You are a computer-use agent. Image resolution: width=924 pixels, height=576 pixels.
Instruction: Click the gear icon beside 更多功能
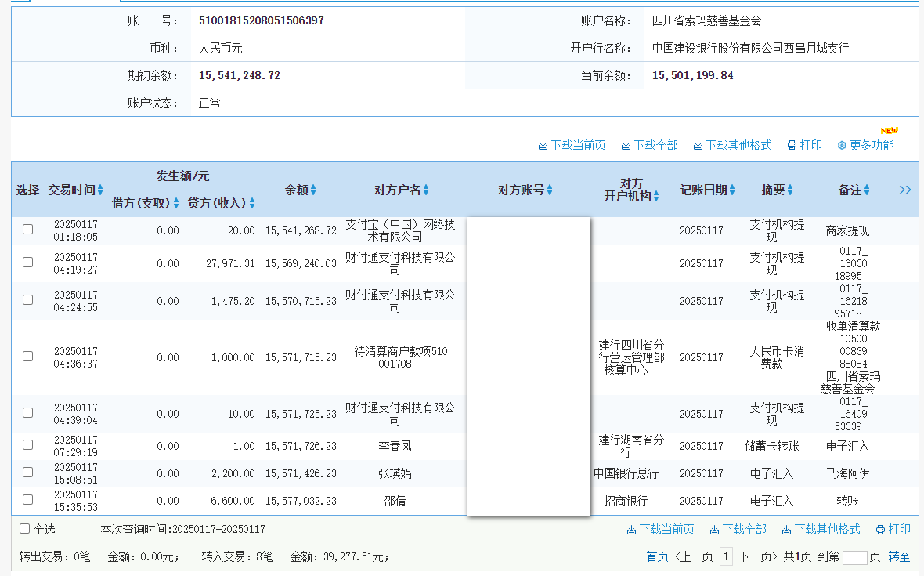[842, 146]
